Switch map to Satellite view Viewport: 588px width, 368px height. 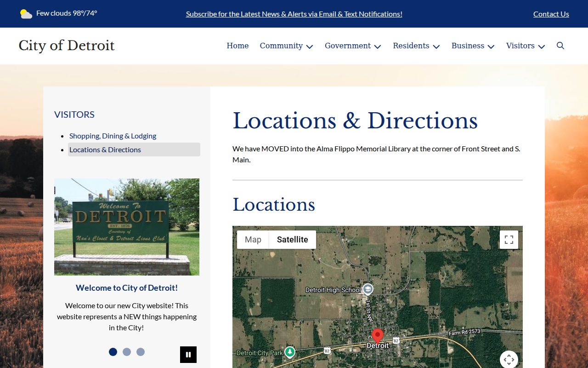(293, 240)
